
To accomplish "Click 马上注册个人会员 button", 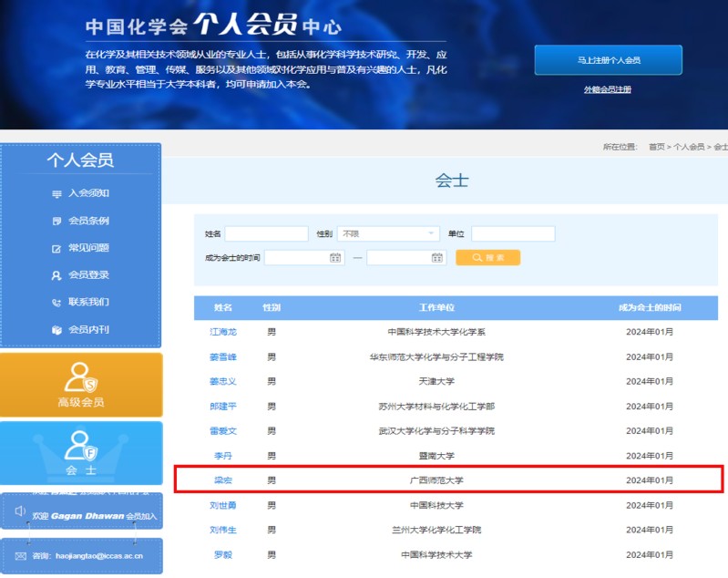I will click(609, 60).
